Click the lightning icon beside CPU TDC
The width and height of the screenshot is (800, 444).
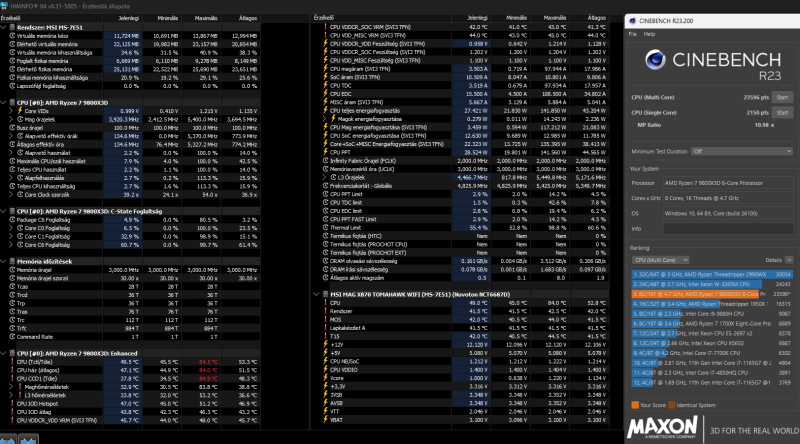325,86
